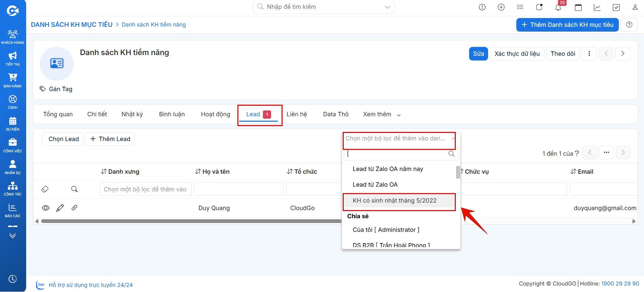Viewport: 644px width, 292px height.
Task: Expand the global search dropdown arrow
Action: [x=387, y=7]
